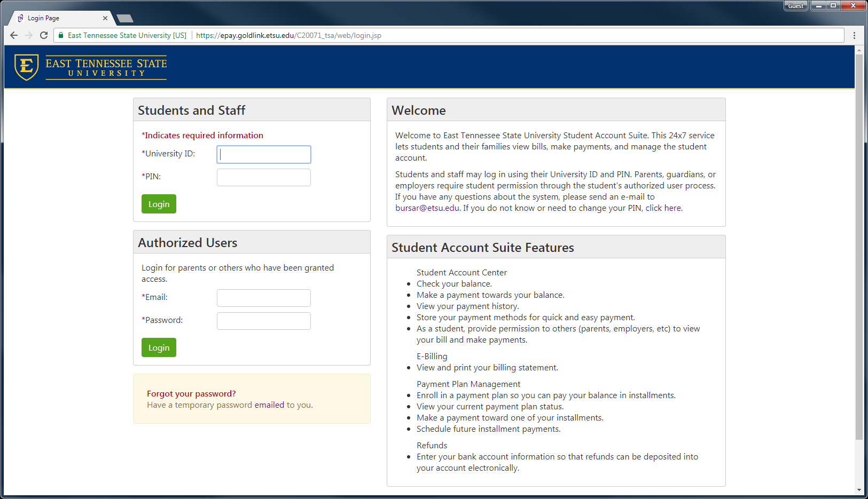Click the 'emailed' temporary password link
This screenshot has height=499, width=868.
tap(269, 405)
